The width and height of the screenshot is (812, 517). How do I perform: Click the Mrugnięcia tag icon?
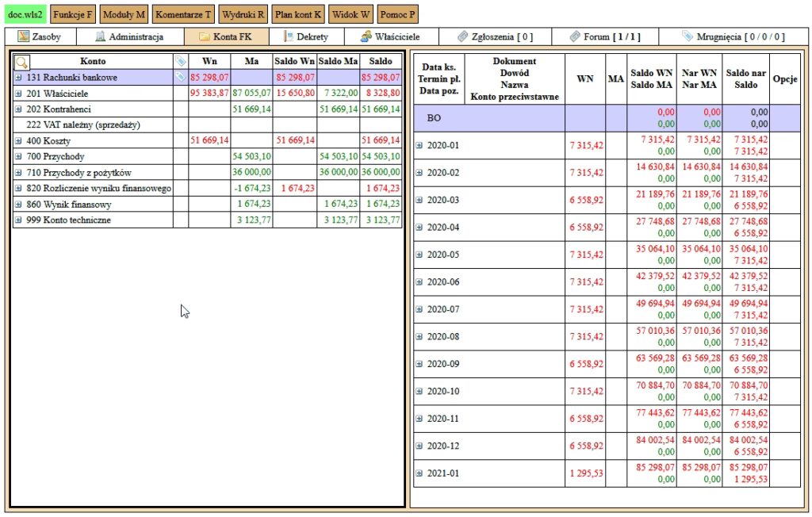pyautogui.click(x=688, y=36)
